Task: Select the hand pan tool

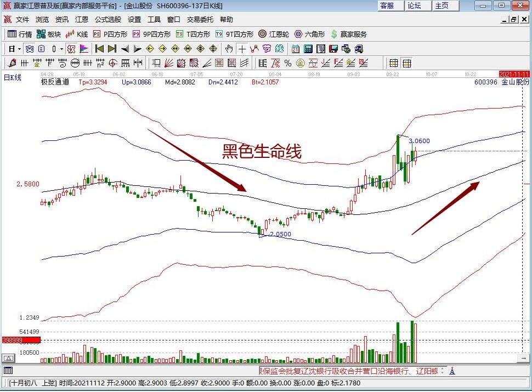Action: click(x=228, y=48)
